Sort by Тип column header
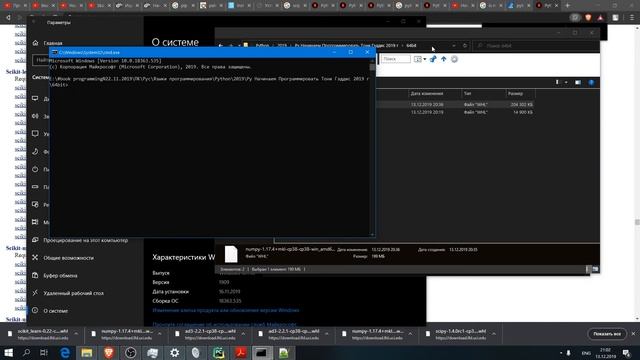640x360 pixels. tap(468, 93)
